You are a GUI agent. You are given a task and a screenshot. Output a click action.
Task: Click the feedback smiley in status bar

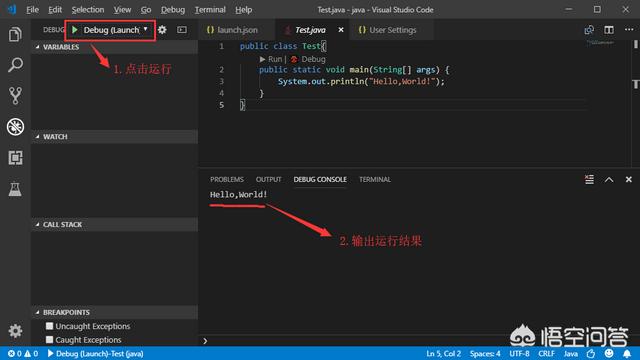609,353
